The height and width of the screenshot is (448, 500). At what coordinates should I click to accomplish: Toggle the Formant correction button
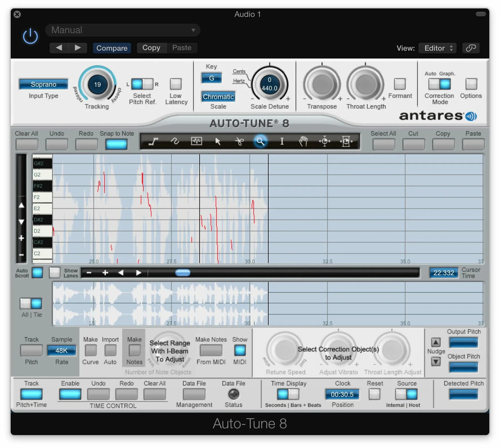(x=400, y=84)
